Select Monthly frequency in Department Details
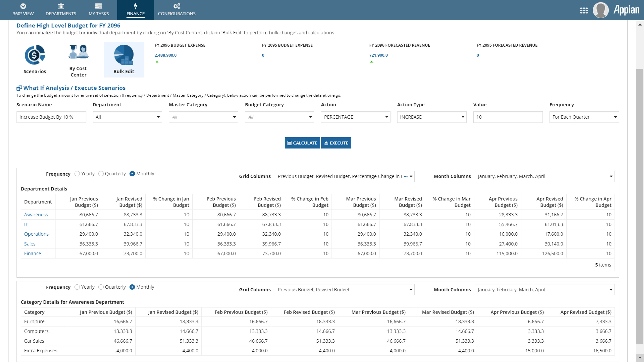The image size is (644, 362). [x=132, y=174]
